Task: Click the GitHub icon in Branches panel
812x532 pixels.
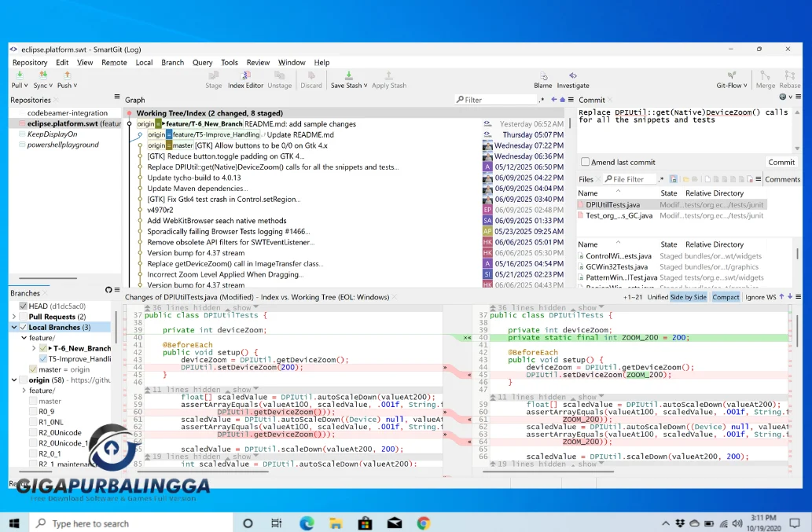Action: coord(108,290)
